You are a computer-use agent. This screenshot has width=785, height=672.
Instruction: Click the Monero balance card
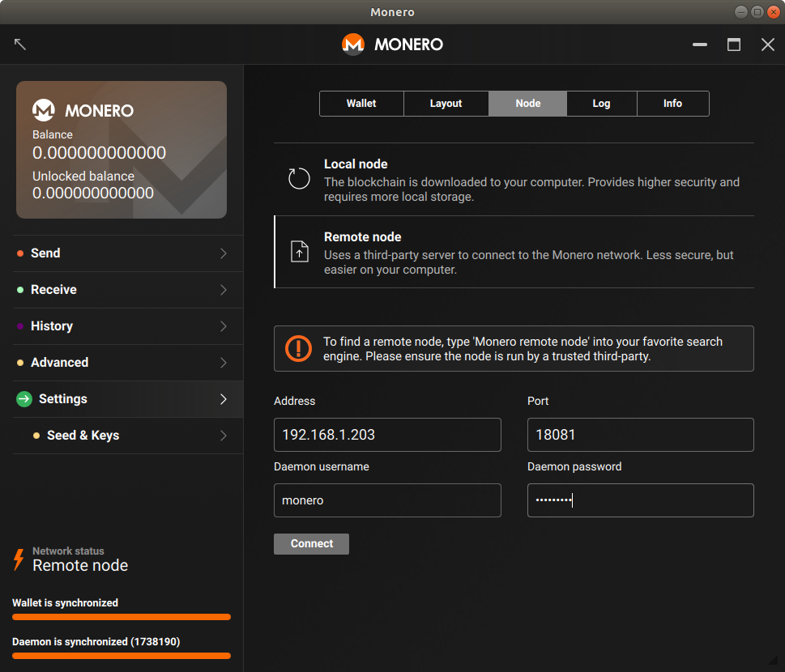(x=122, y=150)
